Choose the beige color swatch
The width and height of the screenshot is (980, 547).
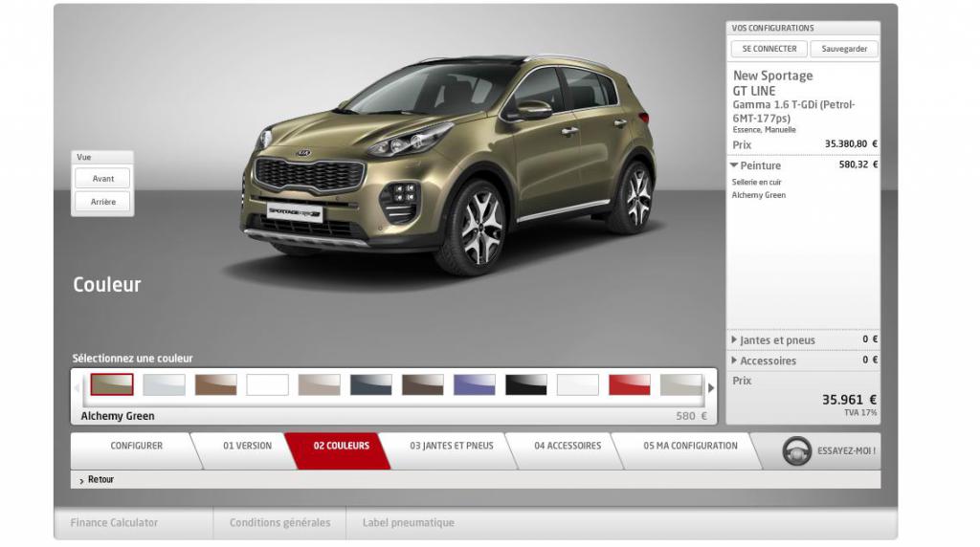coord(320,384)
